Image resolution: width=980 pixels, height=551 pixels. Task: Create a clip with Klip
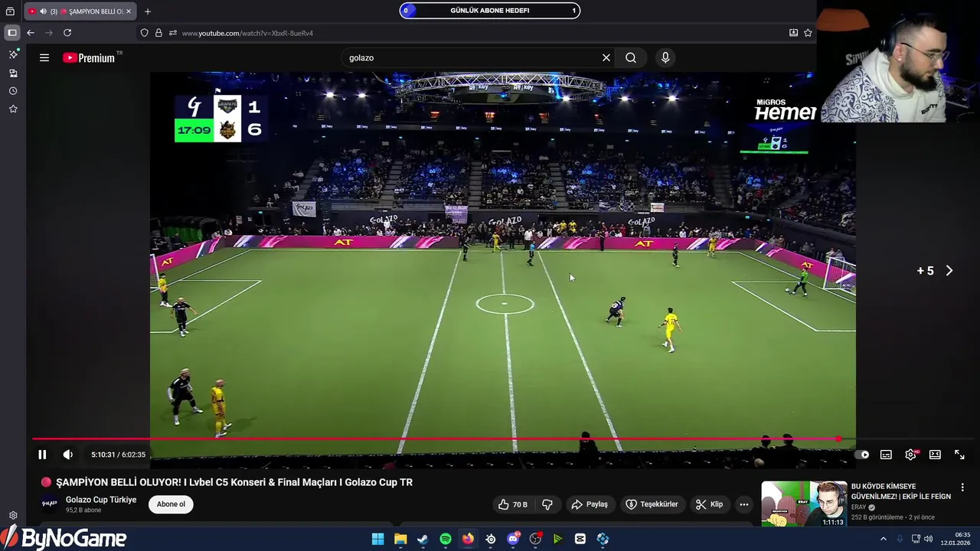[x=709, y=504]
